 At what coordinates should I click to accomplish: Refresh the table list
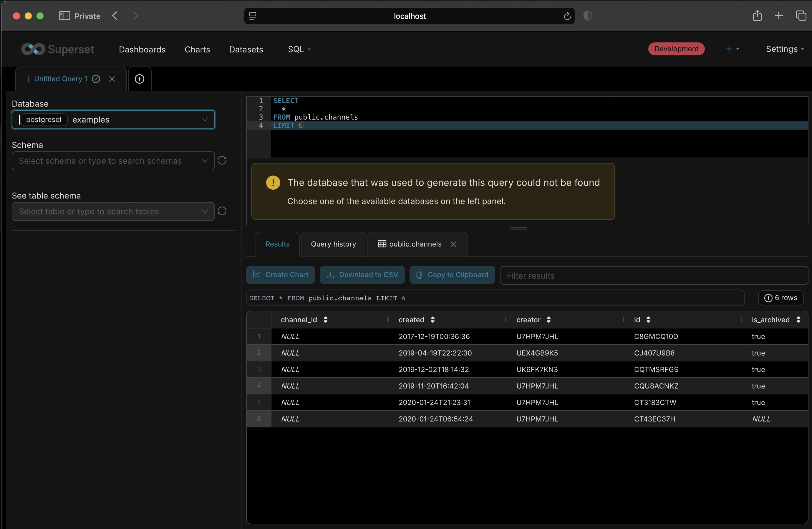pyautogui.click(x=222, y=211)
